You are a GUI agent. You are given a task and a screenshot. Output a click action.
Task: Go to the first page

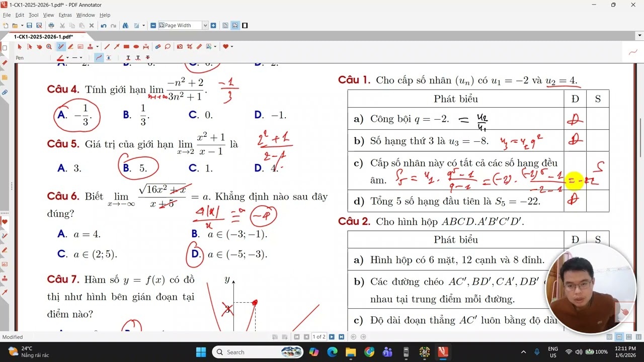297,337
